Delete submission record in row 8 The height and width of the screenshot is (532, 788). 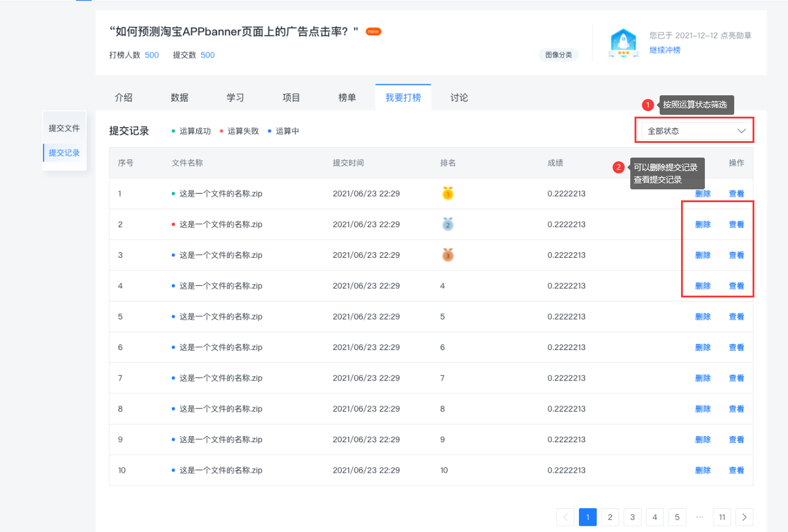pos(703,409)
